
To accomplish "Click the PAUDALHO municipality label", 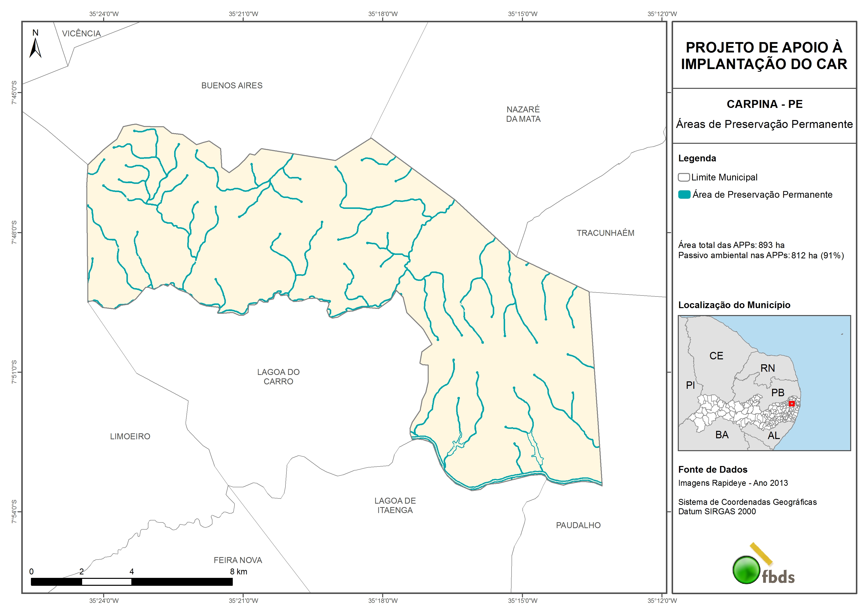I will tap(578, 525).
